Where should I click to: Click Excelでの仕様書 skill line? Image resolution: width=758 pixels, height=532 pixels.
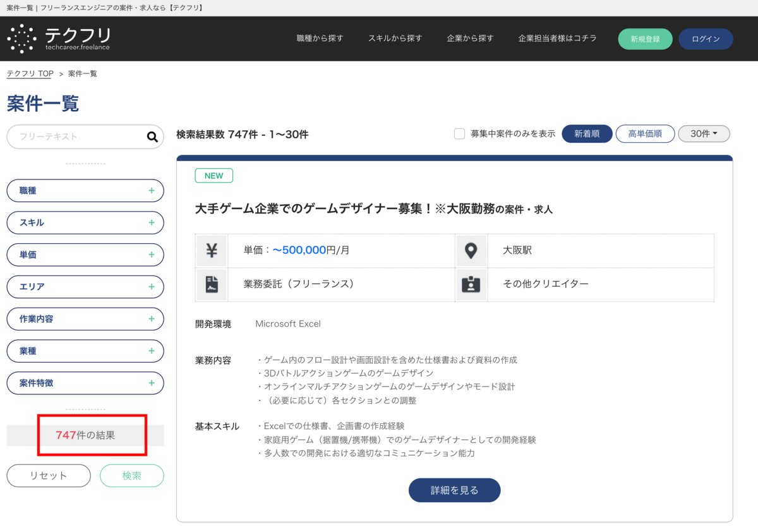(330, 426)
